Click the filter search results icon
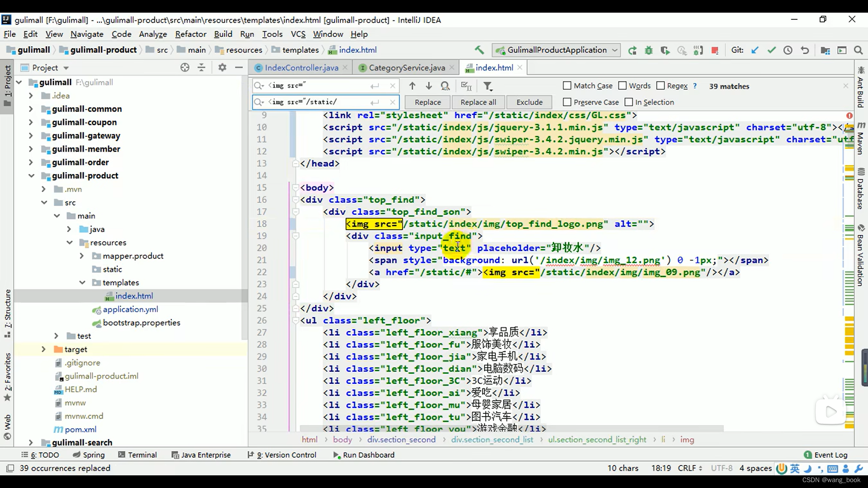This screenshot has width=868, height=488. click(488, 85)
